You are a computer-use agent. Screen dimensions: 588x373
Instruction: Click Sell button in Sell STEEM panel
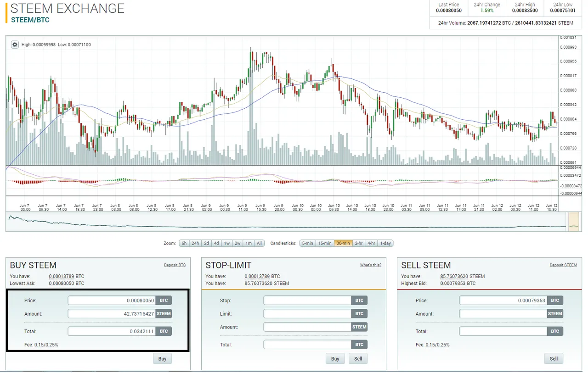(x=554, y=359)
